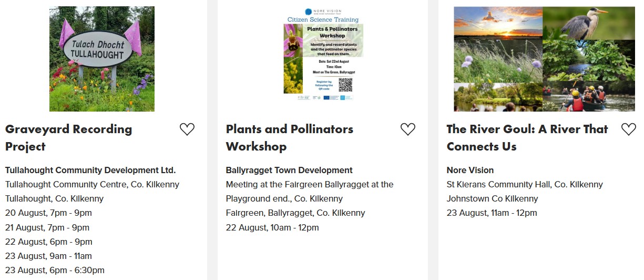Click the 22 August, 10am - 12pm date
The width and height of the screenshot is (644, 280).
click(x=272, y=228)
